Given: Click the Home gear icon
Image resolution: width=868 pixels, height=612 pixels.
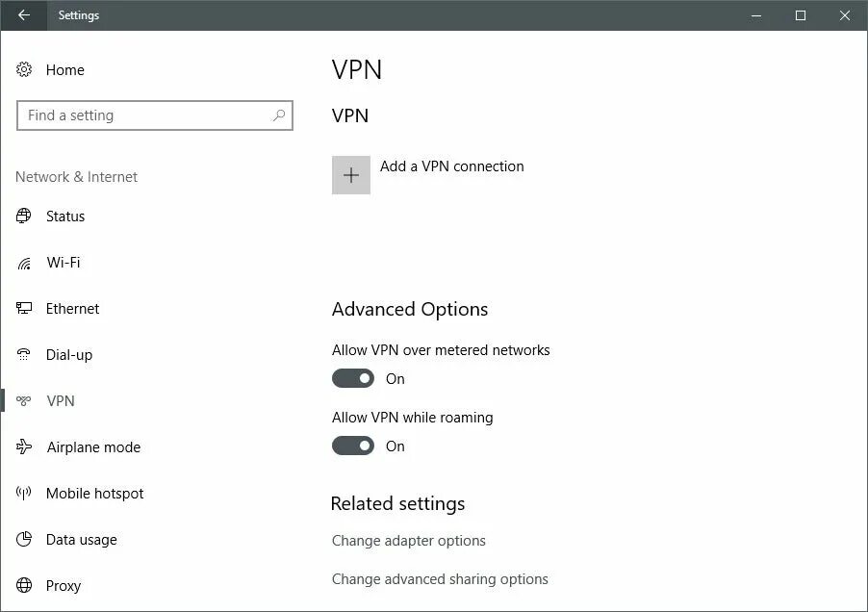Looking at the screenshot, I should point(24,69).
